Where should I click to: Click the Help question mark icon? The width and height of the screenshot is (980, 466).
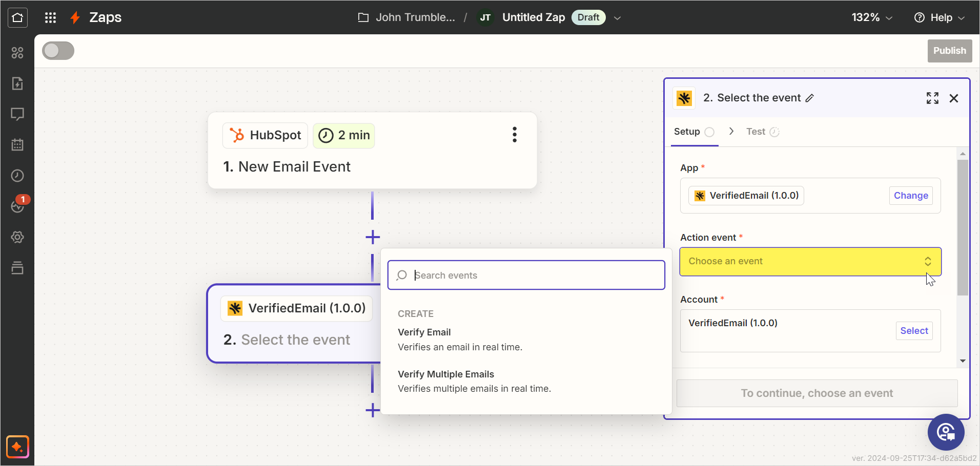pos(920,18)
